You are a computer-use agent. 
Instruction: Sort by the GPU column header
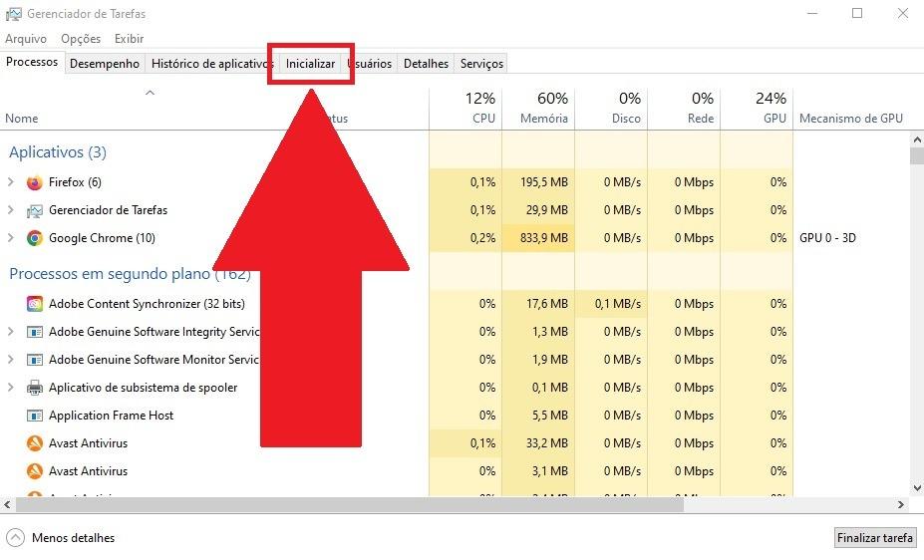tap(757, 109)
